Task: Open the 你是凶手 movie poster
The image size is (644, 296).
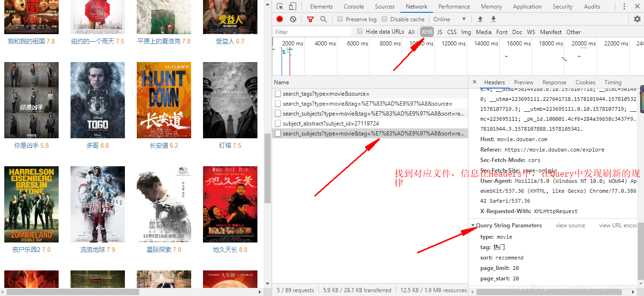Action: pyautogui.click(x=31, y=100)
